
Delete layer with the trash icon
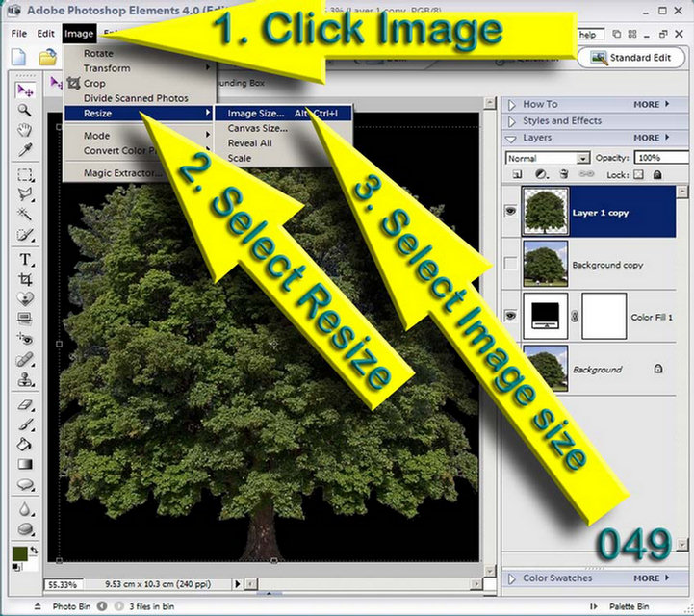click(564, 174)
